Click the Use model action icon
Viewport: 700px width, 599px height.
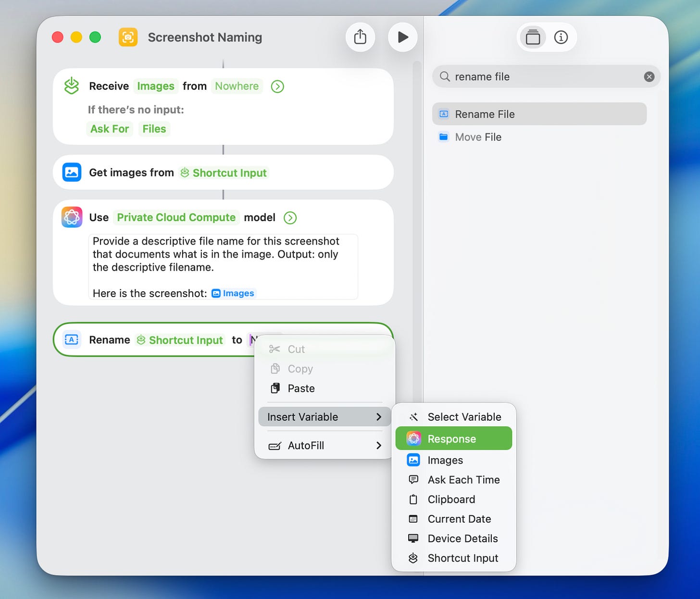pos(72,217)
